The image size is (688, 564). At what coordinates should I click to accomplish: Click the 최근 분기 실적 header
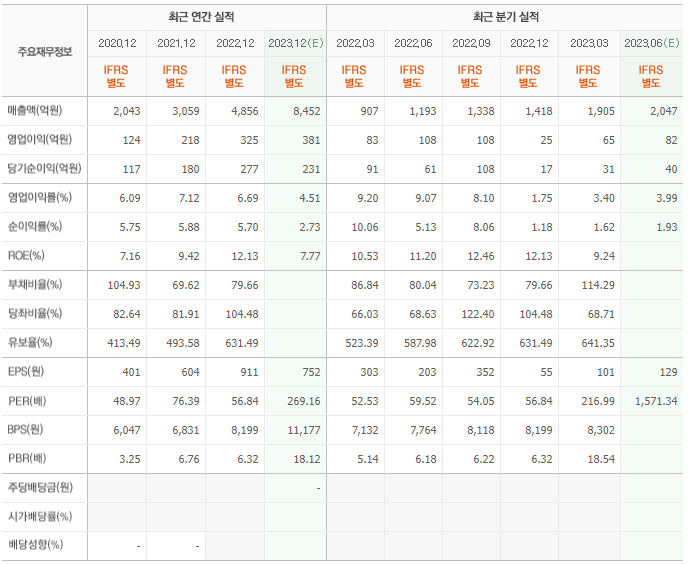pyautogui.click(x=505, y=17)
